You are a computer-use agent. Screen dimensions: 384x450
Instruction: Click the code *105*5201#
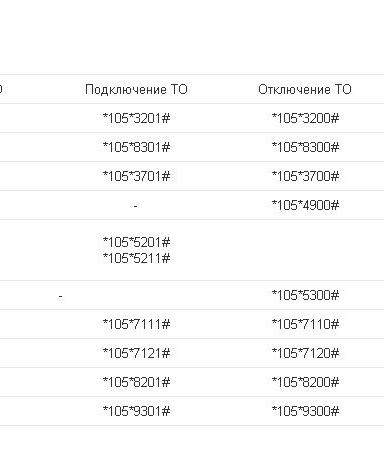[x=137, y=242]
